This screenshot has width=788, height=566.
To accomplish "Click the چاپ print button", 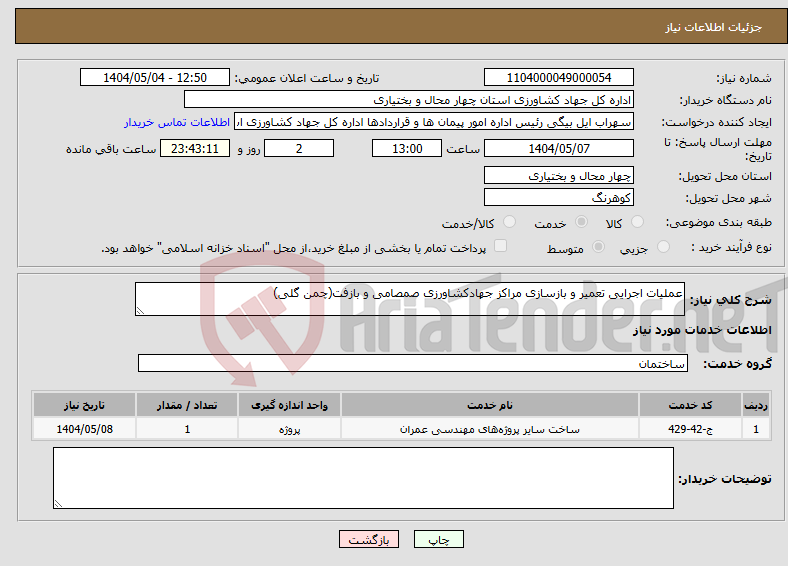I will click(439, 539).
